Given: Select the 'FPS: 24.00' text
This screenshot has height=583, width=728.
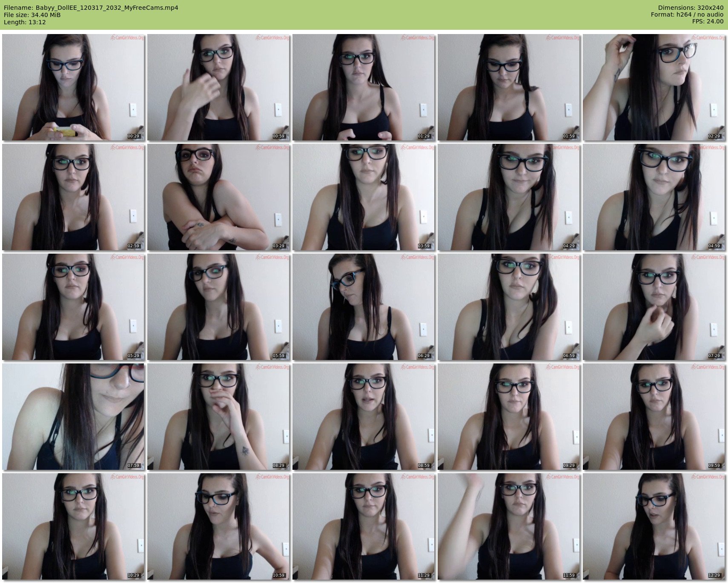Looking at the screenshot, I should coord(708,22).
